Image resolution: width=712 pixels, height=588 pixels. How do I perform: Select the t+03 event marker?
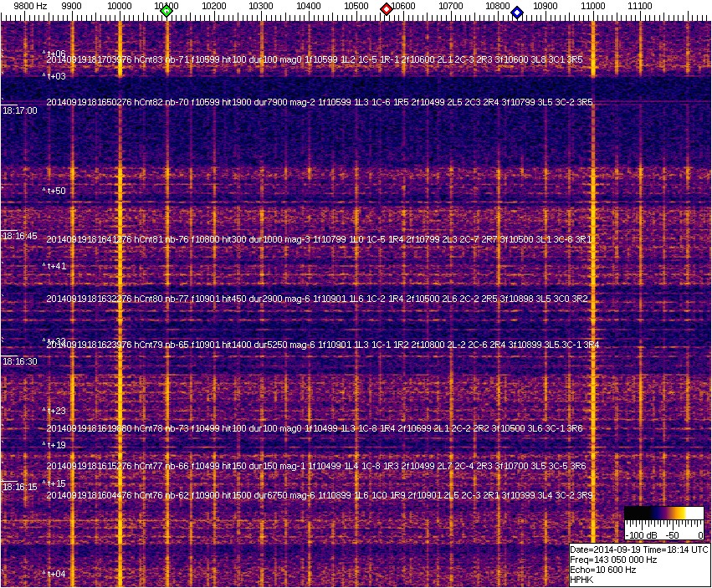(x=54, y=76)
